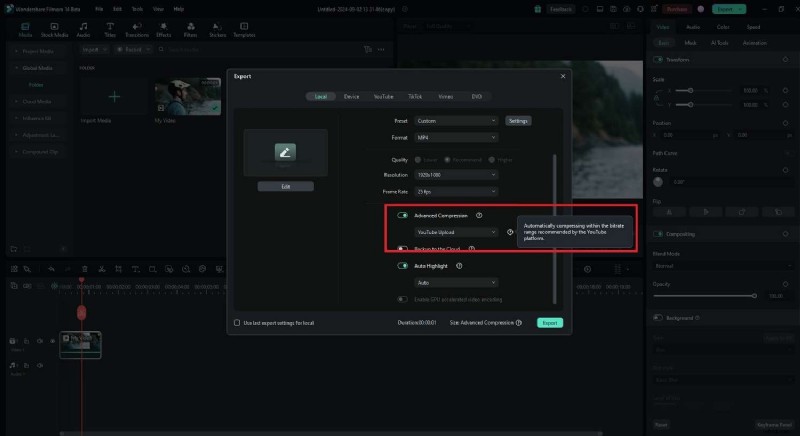Click the Settings button beside Preset
This screenshot has height=436, width=800.
click(518, 121)
